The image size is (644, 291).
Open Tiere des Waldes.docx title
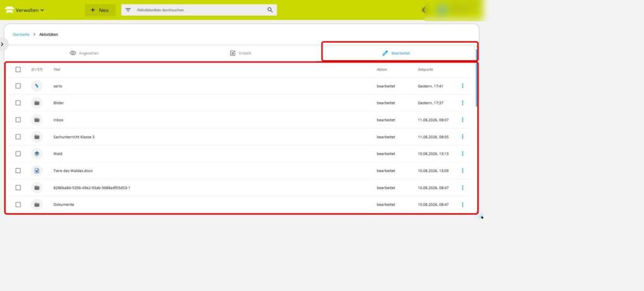[x=73, y=171]
